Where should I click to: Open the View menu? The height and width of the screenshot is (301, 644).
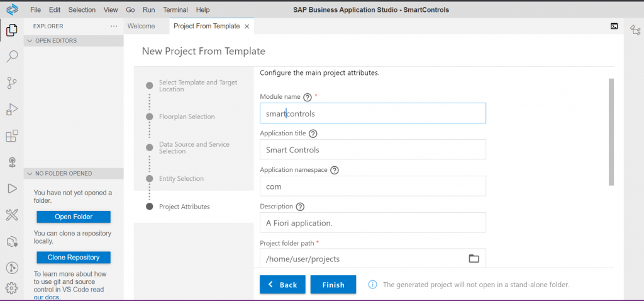pos(111,9)
